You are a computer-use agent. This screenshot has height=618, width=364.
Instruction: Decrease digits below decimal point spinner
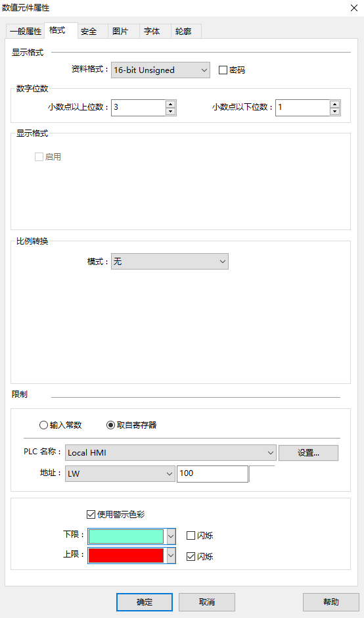point(334,112)
